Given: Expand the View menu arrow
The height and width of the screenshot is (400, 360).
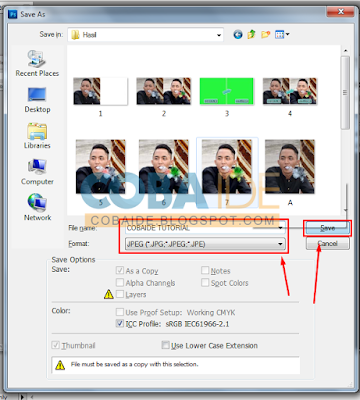Looking at the screenshot, I should coord(287,34).
